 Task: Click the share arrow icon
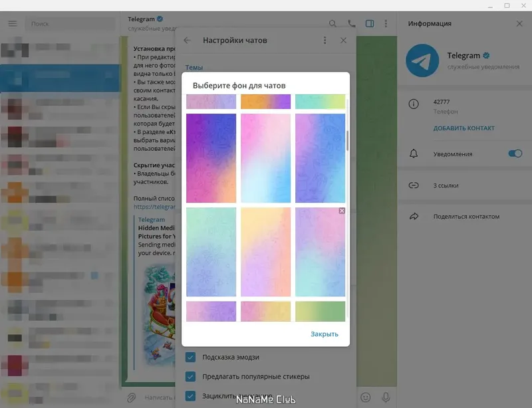point(414,216)
